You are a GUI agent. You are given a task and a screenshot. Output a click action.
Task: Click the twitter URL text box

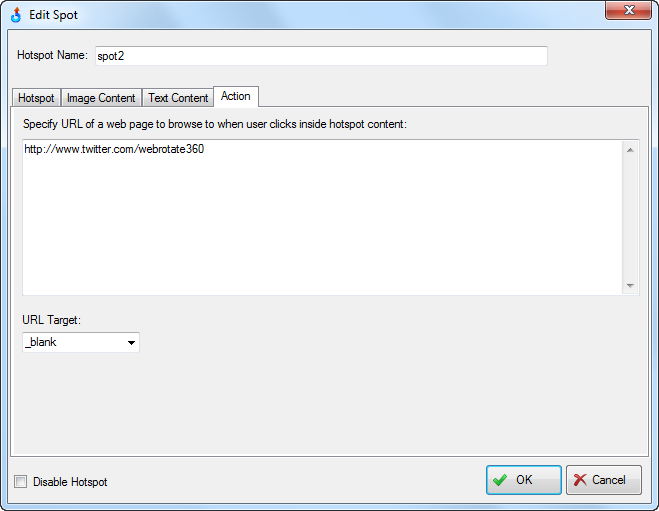coord(323,217)
